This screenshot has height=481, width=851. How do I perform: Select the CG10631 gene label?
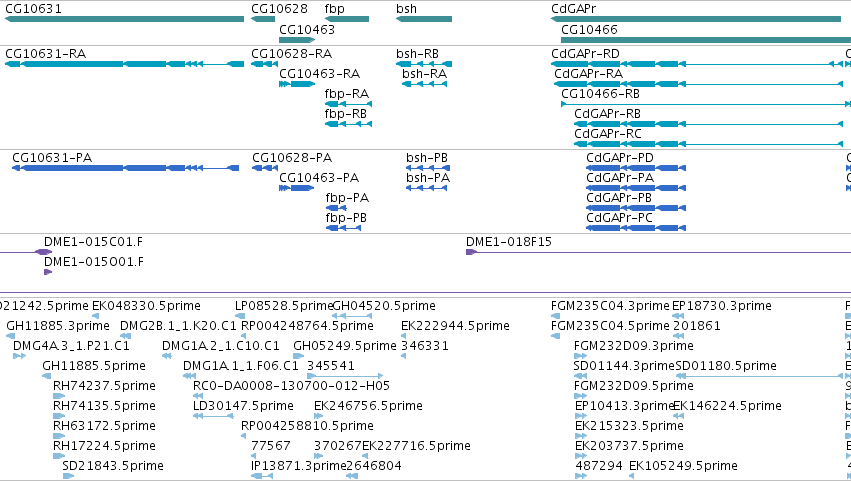[x=33, y=9]
